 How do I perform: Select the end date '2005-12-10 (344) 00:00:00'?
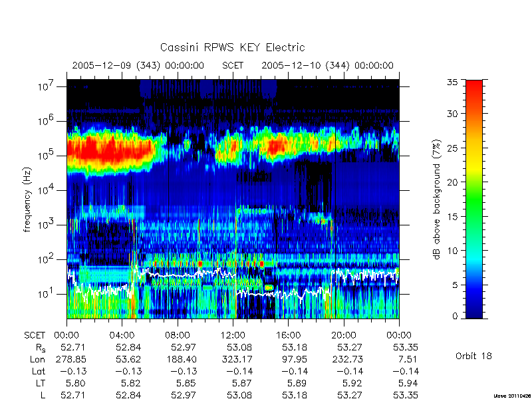click(x=327, y=65)
